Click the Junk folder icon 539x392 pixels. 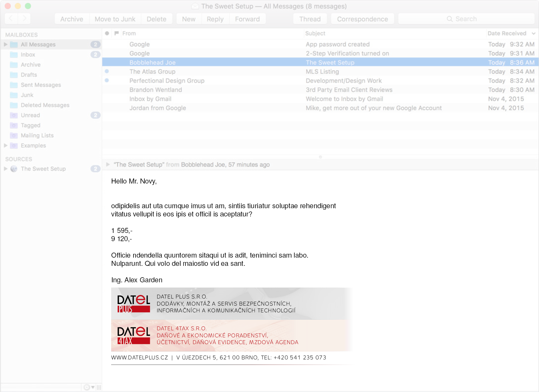click(14, 95)
